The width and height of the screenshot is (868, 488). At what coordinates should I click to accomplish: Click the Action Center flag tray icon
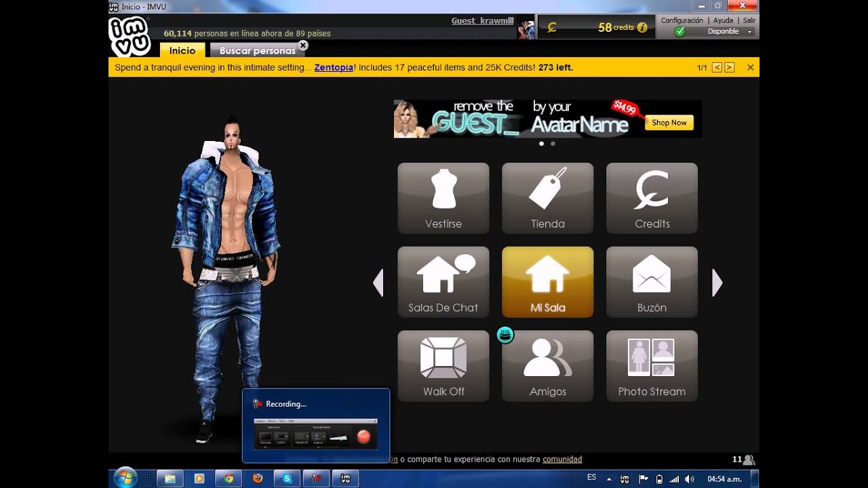click(x=643, y=479)
